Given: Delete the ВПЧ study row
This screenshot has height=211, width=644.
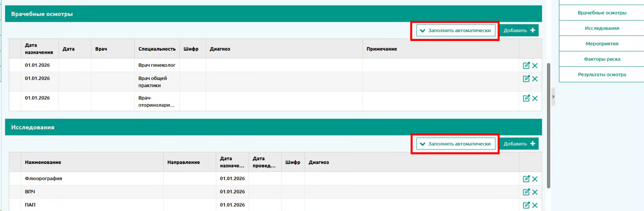Looking at the screenshot, I should pos(535,192).
